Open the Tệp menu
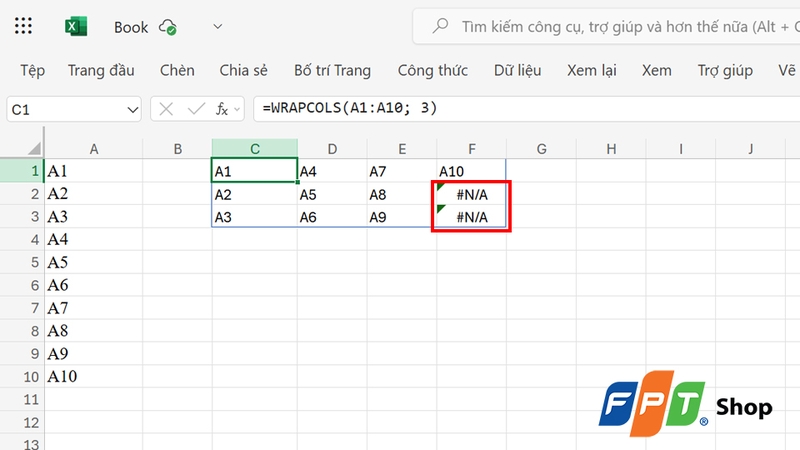 (32, 71)
